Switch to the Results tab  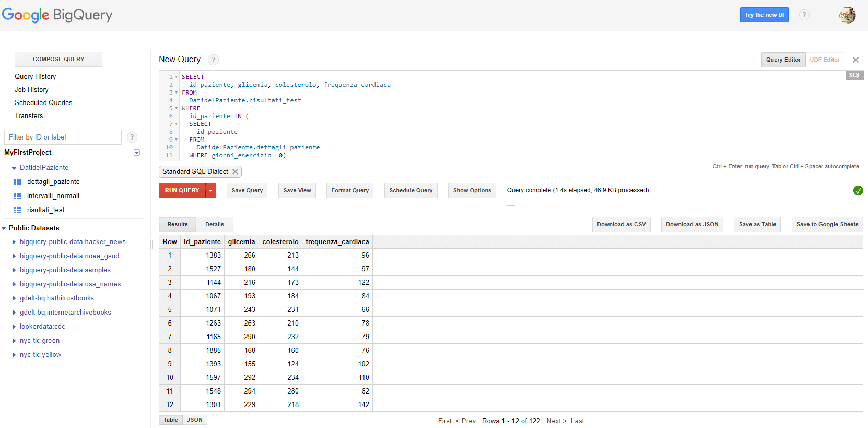coord(178,224)
